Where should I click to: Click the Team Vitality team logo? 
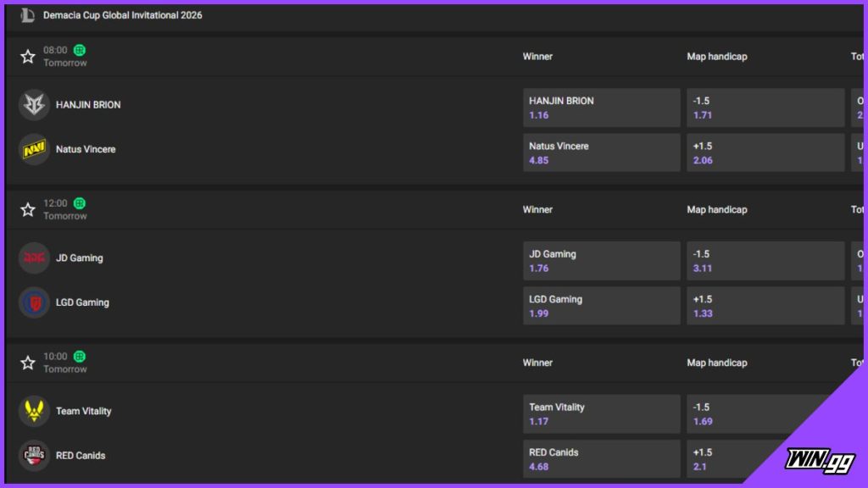click(x=34, y=411)
